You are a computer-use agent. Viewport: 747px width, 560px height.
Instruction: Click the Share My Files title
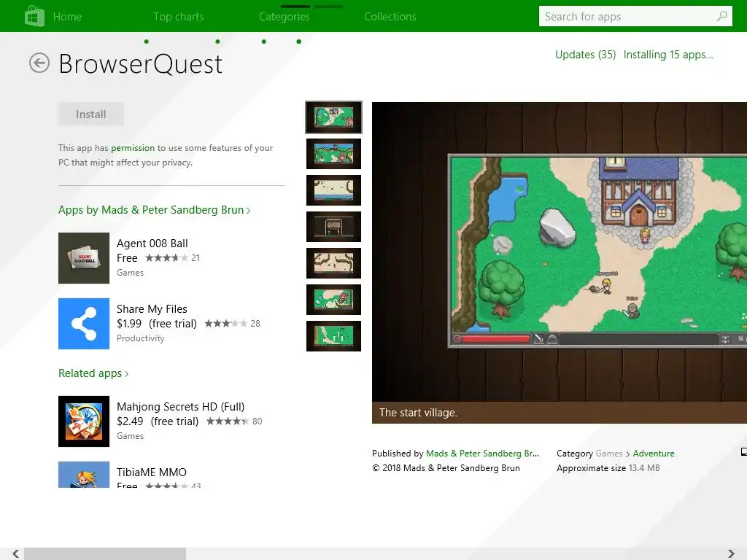(152, 309)
